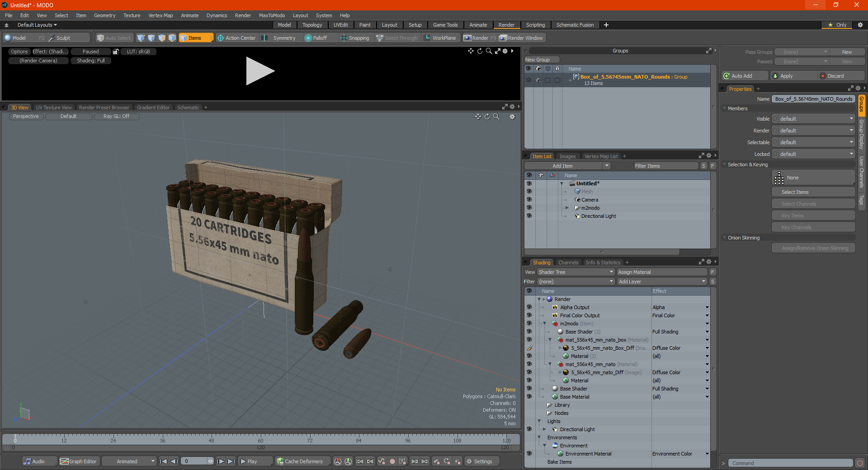This screenshot has height=470, width=868.
Task: Toggle visibility of Directional Light in Item List
Action: click(x=529, y=216)
